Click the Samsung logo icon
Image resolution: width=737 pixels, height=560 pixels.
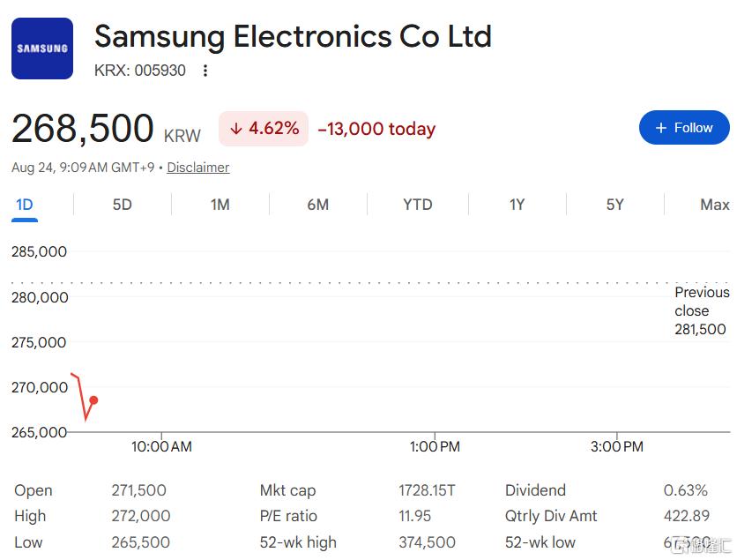pyautogui.click(x=42, y=49)
